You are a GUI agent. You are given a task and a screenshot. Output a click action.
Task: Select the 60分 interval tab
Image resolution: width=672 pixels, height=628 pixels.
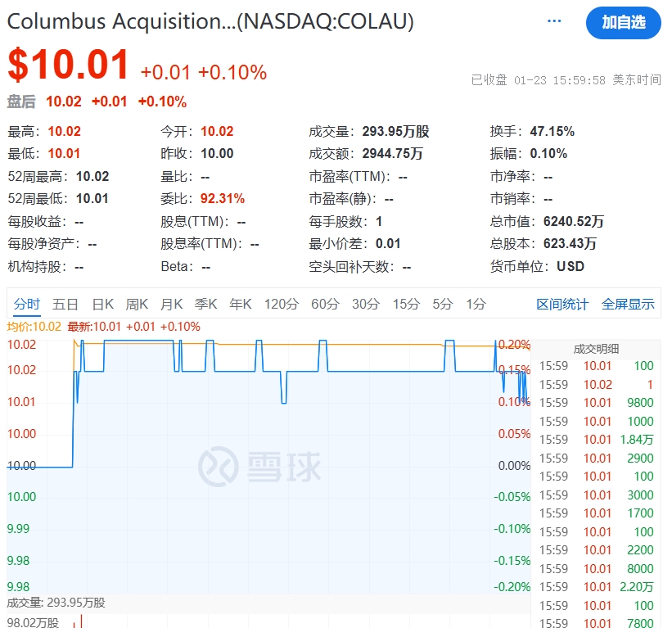pyautogui.click(x=324, y=303)
